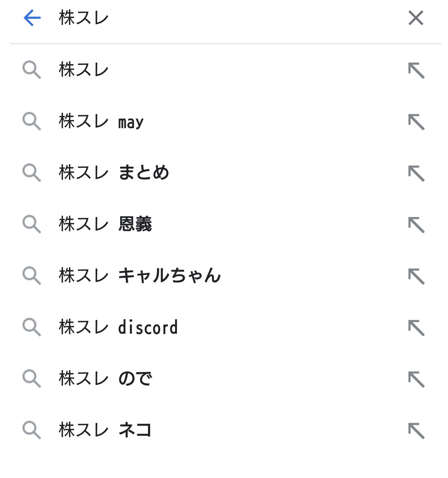Fill search with 株スレ まとめ arrow
The height and width of the screenshot is (478, 448).
point(416,173)
